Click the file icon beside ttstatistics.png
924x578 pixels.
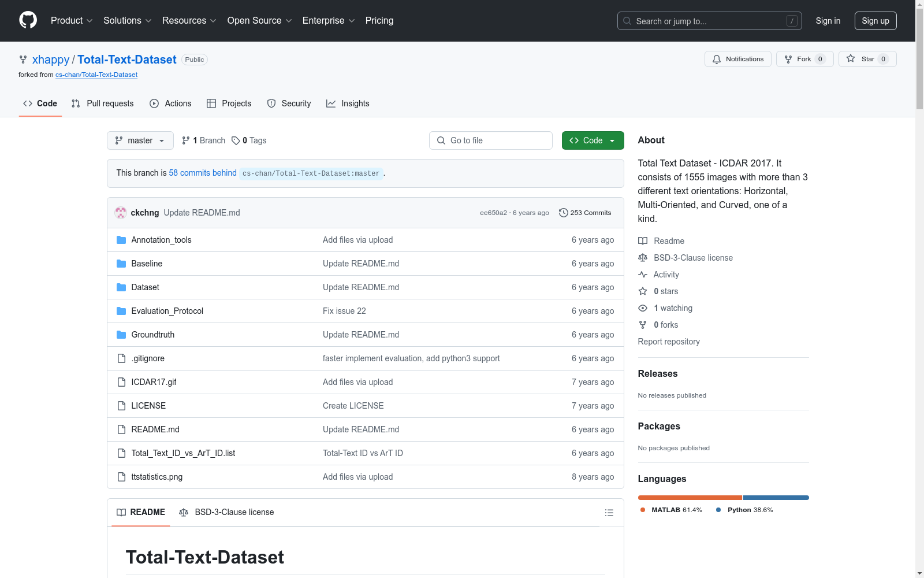[x=121, y=477]
